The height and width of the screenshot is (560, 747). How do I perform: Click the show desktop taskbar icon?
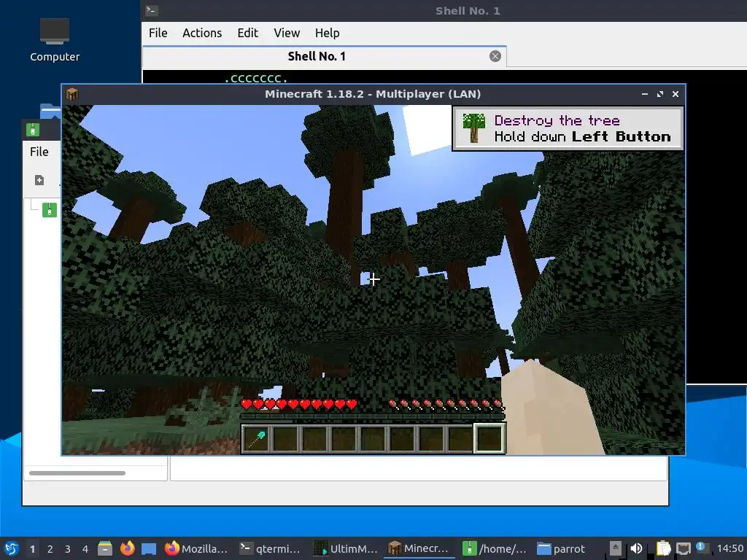point(149,549)
